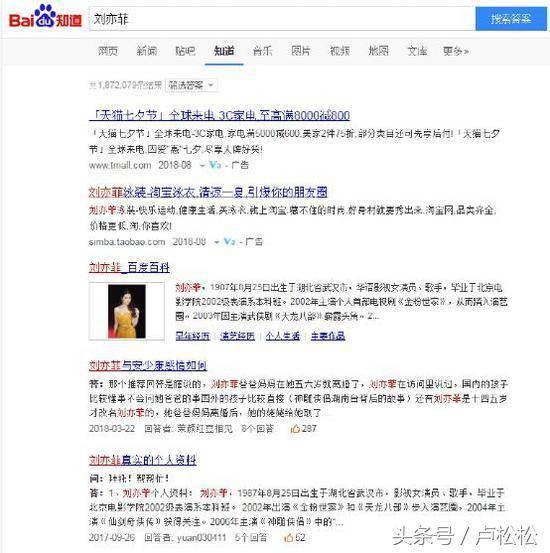Click the search input containing 刘亦菲
Screen dimensions: 550x553
pos(282,19)
